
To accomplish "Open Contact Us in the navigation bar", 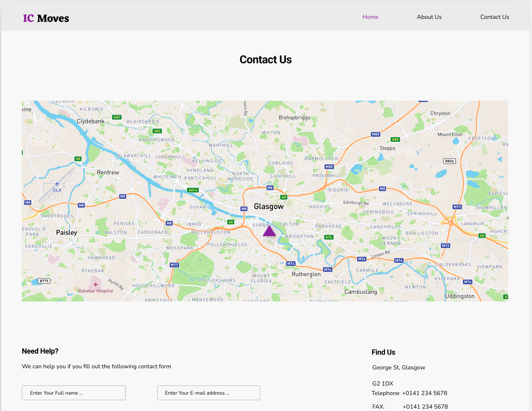I will (x=494, y=17).
